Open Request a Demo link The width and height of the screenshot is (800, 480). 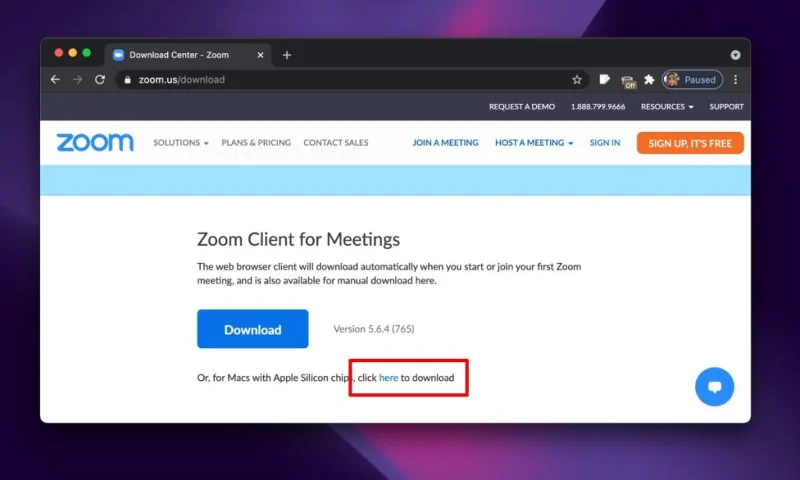coord(522,107)
